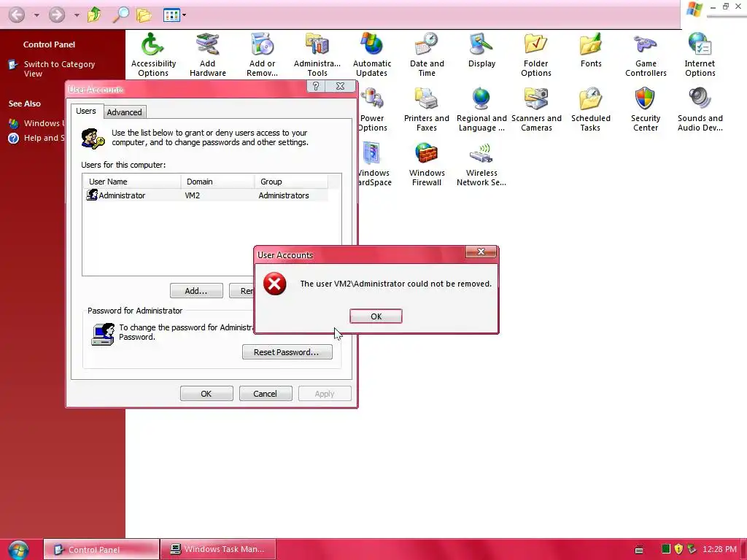Click Switch to Category View link
747x560 pixels.
(59, 69)
